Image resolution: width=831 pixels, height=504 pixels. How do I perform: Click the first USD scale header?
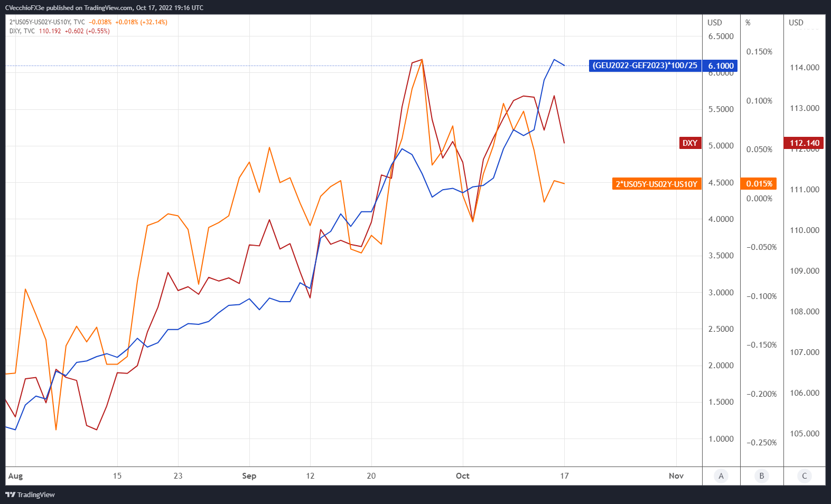[x=715, y=23]
